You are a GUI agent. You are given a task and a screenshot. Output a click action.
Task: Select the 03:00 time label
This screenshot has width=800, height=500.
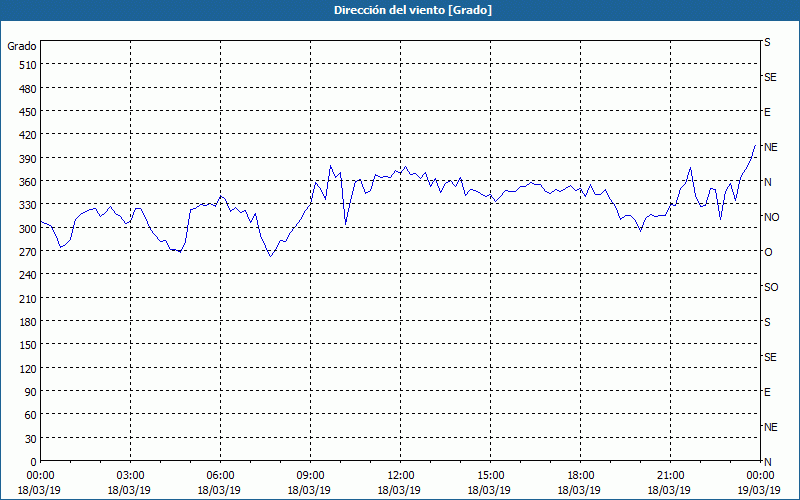(x=131, y=476)
